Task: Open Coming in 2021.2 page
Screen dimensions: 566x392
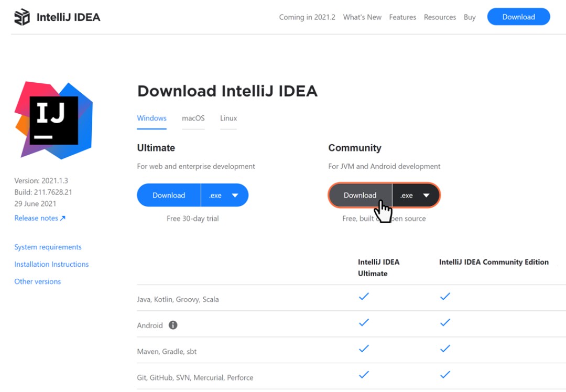Action: pos(307,17)
